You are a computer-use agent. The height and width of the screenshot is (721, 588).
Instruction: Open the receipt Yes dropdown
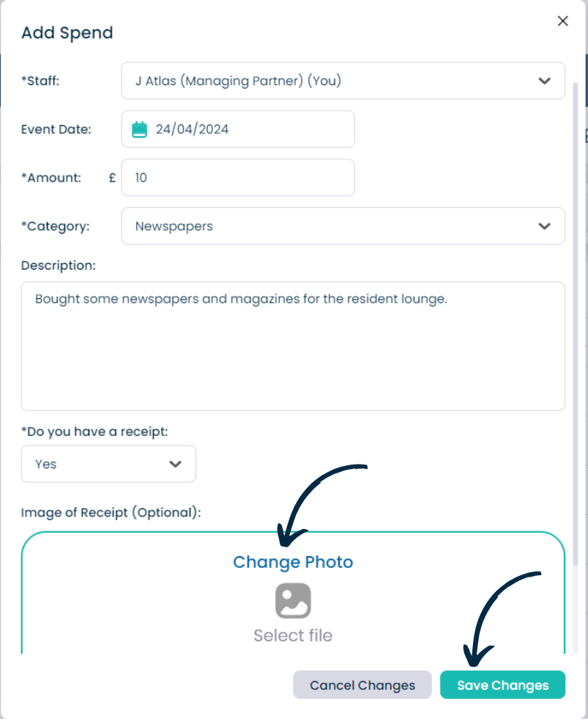click(108, 464)
